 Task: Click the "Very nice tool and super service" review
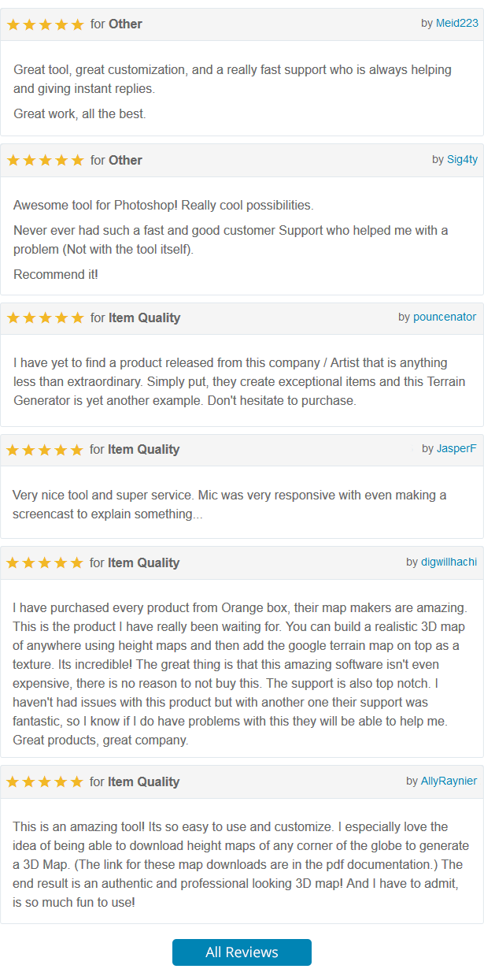229,504
